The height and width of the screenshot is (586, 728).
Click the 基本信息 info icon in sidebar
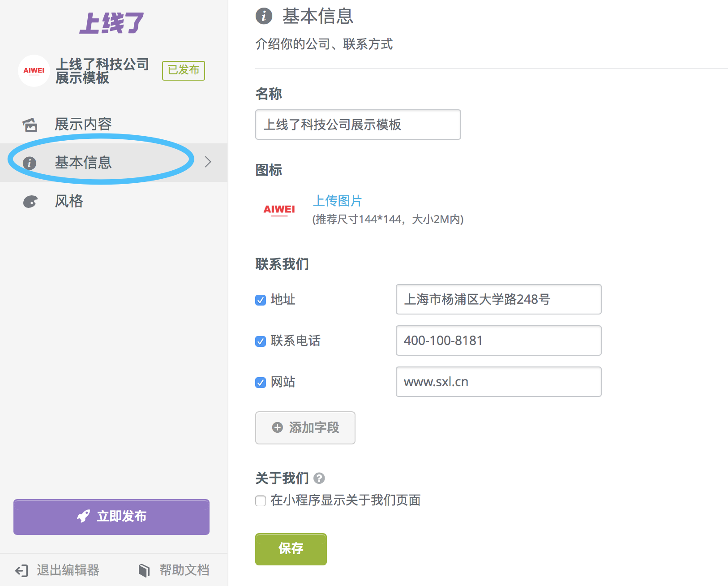30,163
